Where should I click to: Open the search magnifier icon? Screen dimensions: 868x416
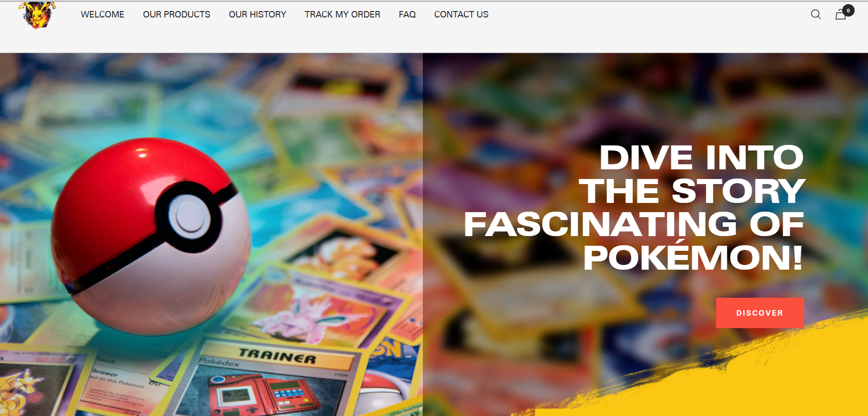(816, 14)
